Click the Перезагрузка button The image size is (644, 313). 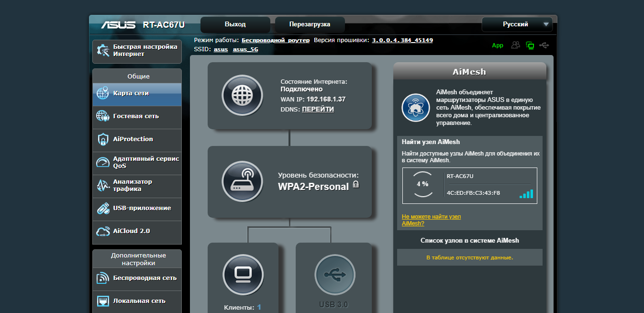pos(310,24)
